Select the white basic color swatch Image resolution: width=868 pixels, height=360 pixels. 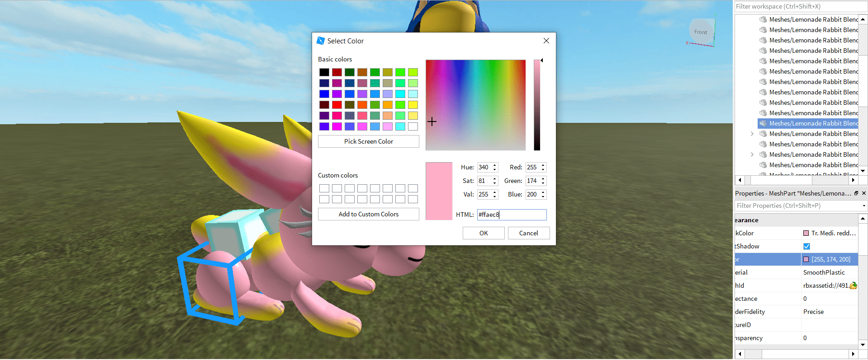(413, 126)
